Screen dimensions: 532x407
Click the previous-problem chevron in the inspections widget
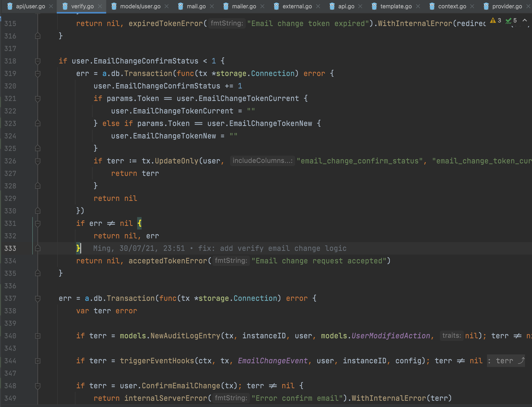tap(525, 20)
